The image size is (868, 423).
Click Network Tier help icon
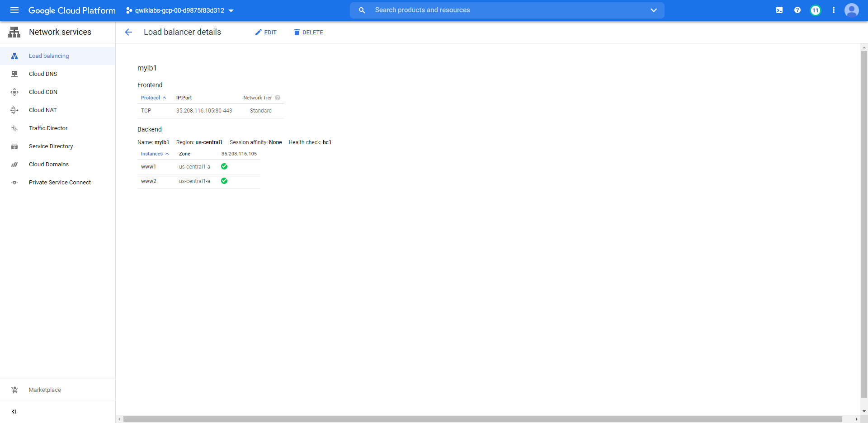coord(278,98)
